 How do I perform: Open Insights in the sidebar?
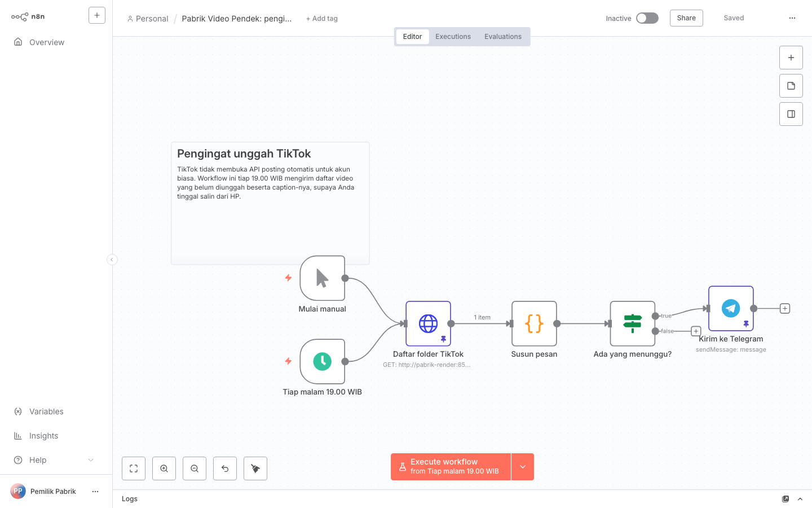43,436
